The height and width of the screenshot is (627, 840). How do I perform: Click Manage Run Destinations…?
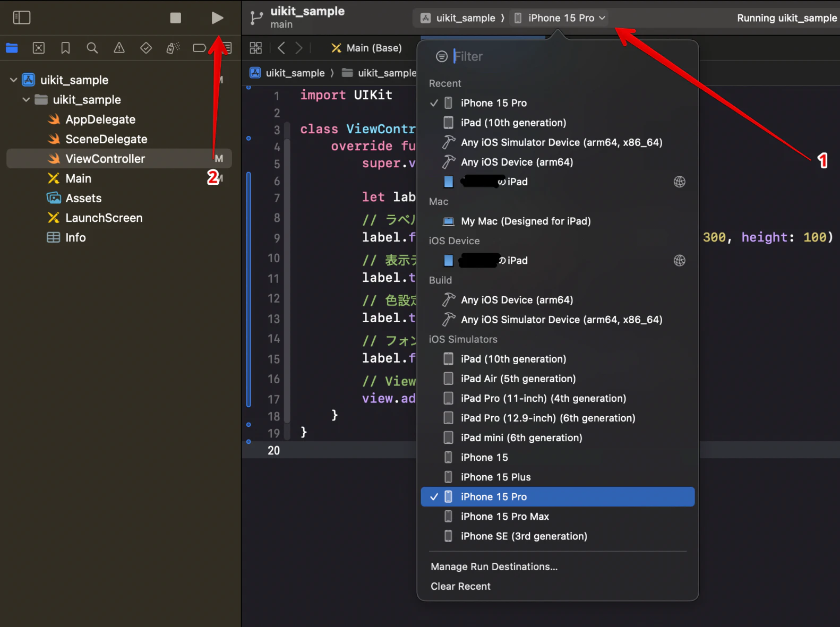tap(494, 566)
